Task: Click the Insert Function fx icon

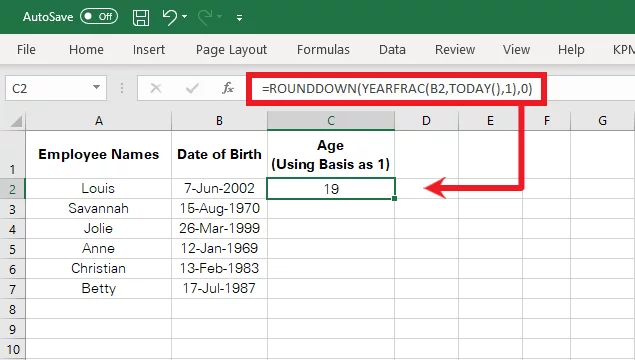Action: pyautogui.click(x=228, y=88)
